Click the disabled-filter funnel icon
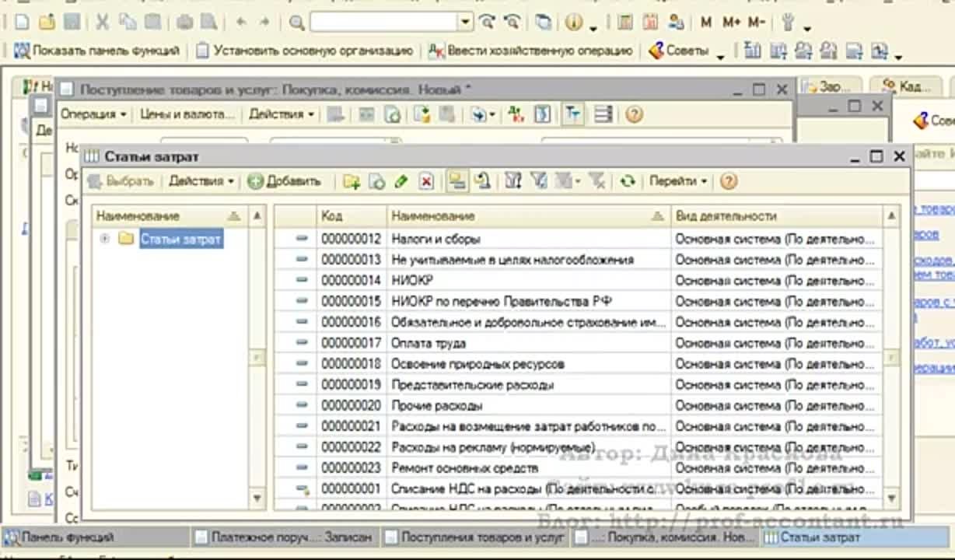 tap(596, 181)
